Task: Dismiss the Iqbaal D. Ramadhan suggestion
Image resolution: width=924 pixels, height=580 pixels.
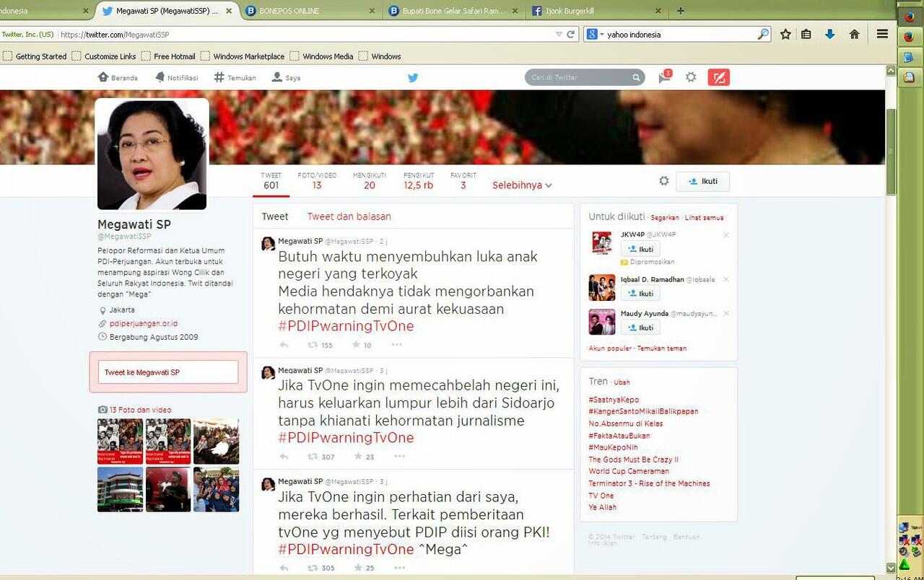Action: 726,280
